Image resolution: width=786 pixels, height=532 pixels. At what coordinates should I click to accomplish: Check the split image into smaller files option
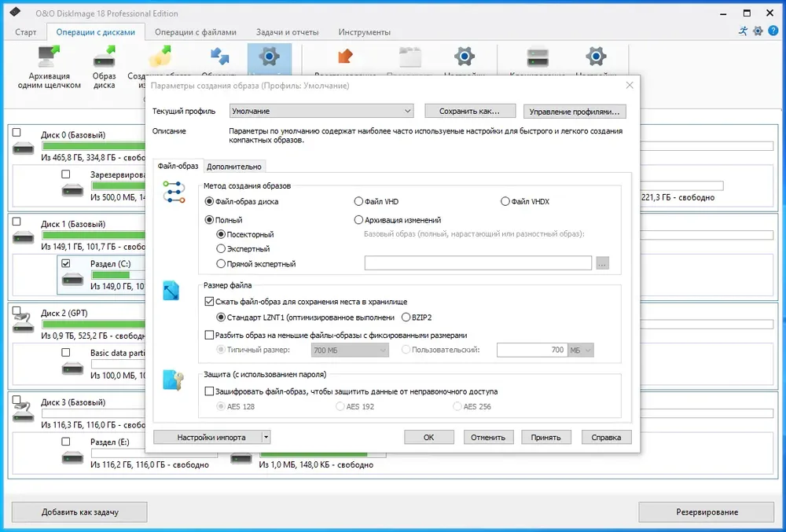click(x=210, y=335)
